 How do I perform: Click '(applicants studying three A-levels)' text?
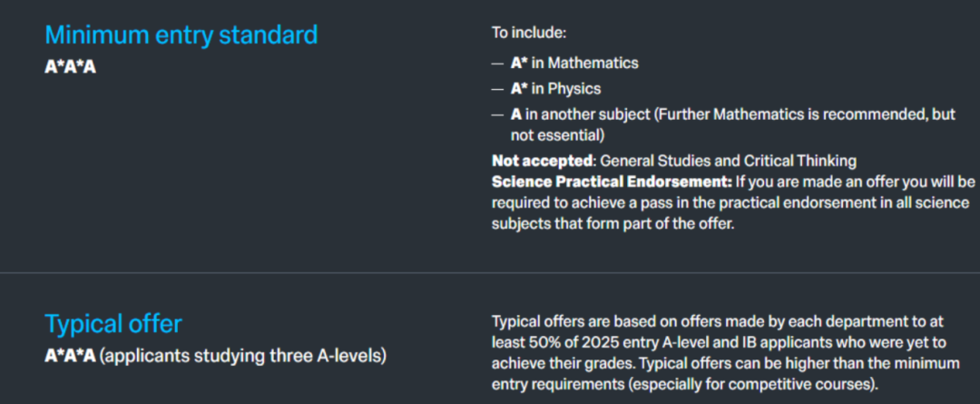coord(243,356)
